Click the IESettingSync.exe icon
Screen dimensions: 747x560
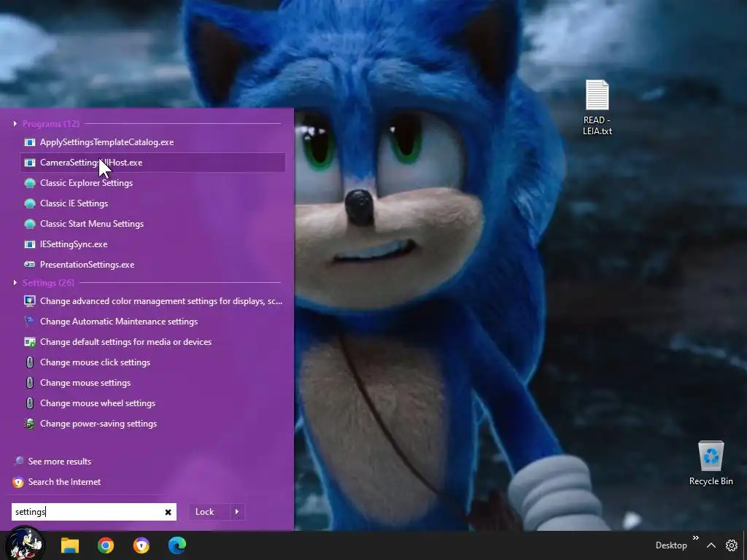coord(29,244)
